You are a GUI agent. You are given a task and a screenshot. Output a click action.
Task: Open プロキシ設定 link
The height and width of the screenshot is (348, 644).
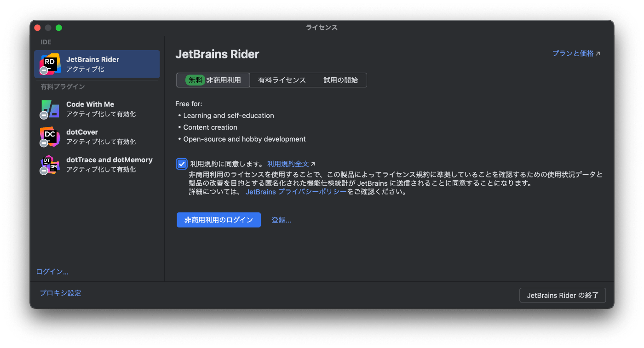pos(60,293)
